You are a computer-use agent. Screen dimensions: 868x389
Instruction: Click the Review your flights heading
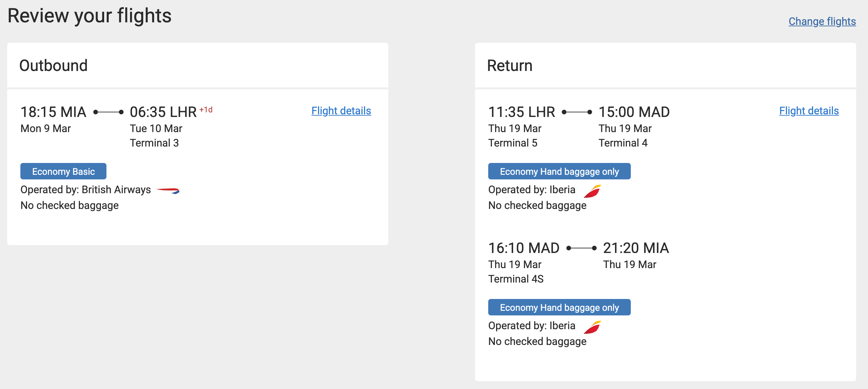[x=89, y=16]
